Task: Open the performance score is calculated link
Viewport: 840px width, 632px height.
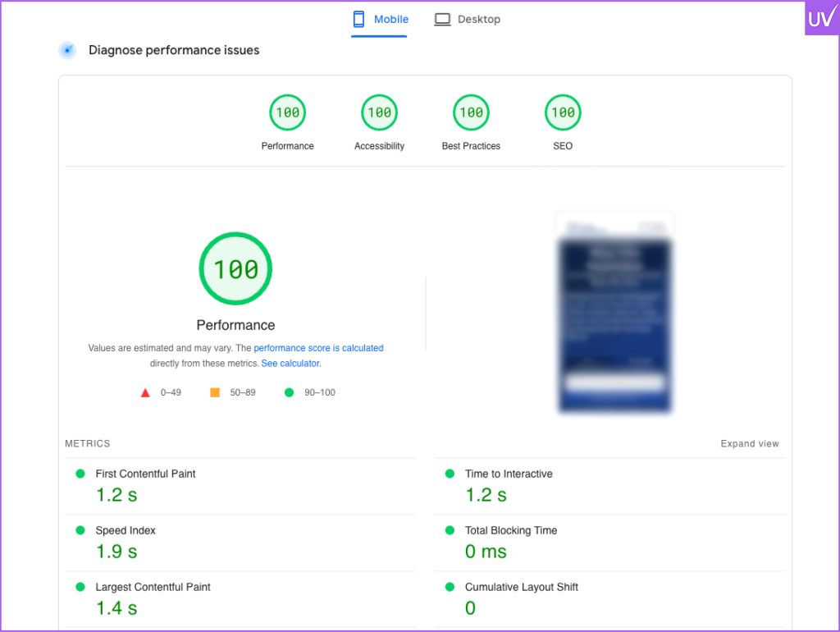Action: (318, 348)
